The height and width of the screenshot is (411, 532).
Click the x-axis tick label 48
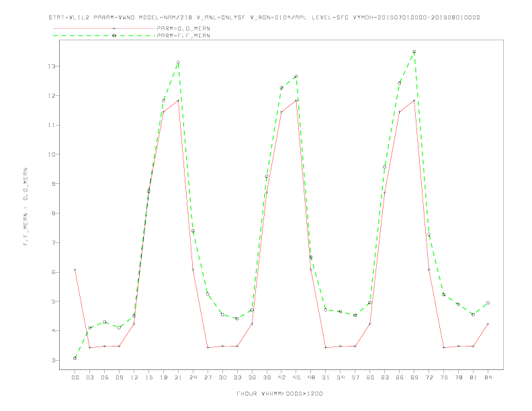311,377
